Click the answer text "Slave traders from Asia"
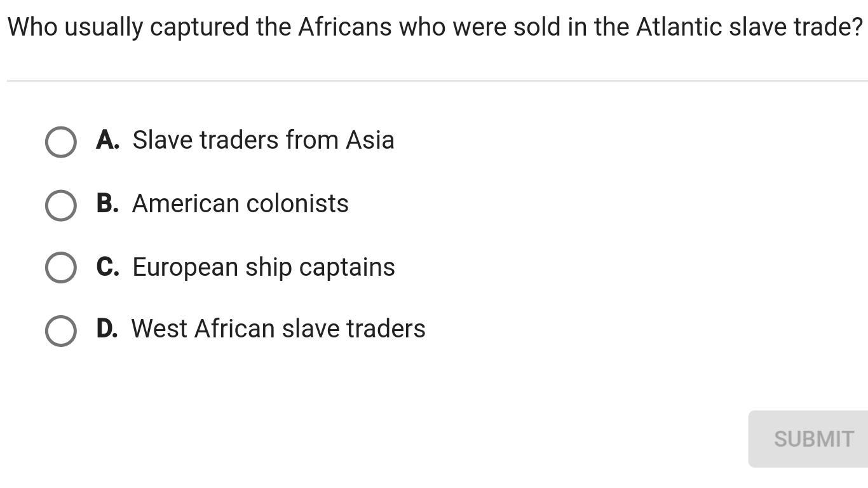 pyautogui.click(x=263, y=140)
